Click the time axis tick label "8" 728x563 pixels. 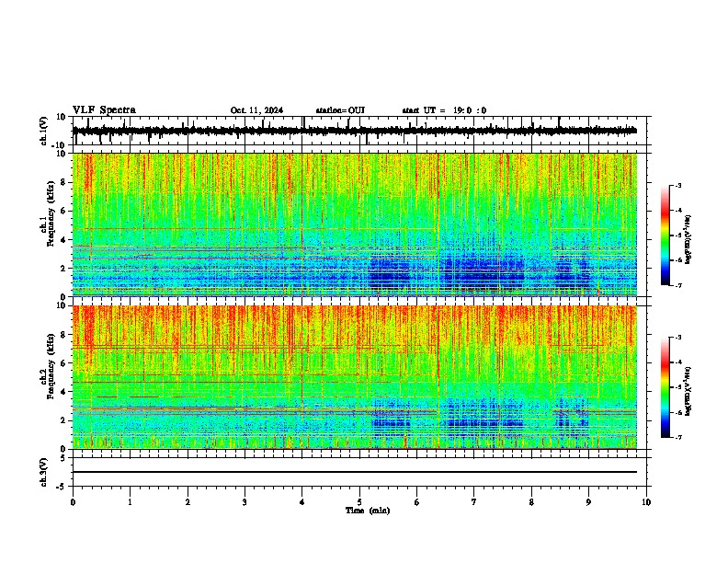[x=531, y=502]
